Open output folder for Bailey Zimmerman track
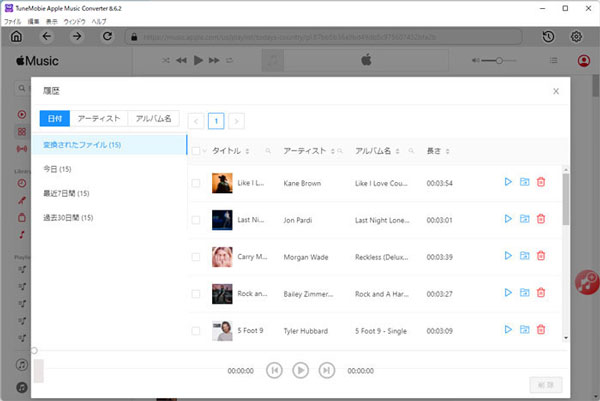Screen dimensions: 600x401 525,293
